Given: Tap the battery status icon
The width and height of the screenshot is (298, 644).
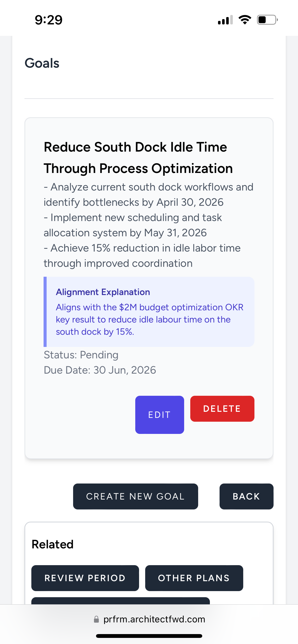Looking at the screenshot, I should click(x=267, y=20).
